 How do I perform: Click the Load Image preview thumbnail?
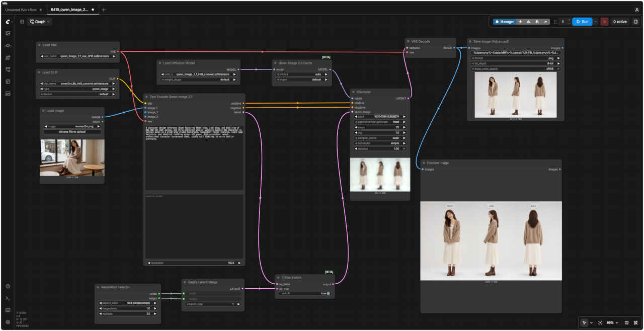[x=72, y=157]
